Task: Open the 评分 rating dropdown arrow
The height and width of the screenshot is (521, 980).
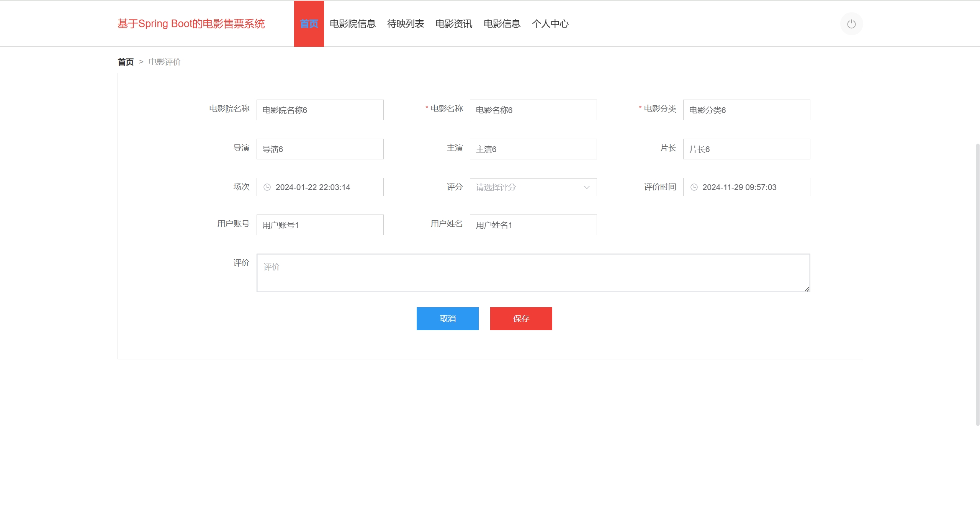Action: (587, 187)
